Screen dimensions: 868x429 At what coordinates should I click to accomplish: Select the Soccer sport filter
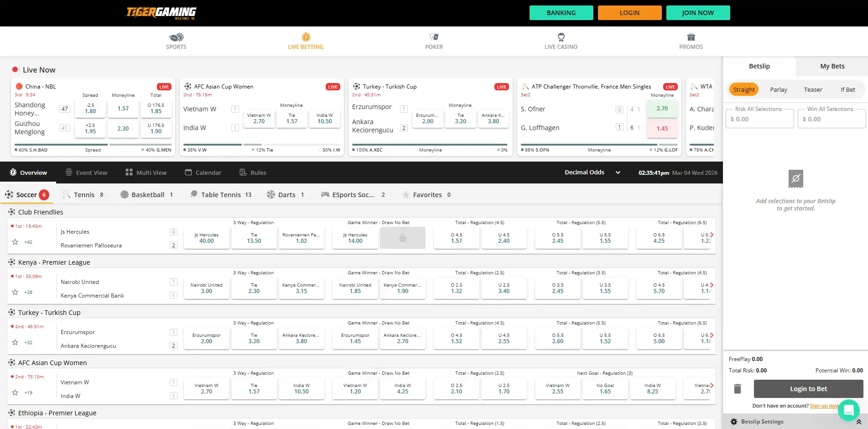(27, 195)
